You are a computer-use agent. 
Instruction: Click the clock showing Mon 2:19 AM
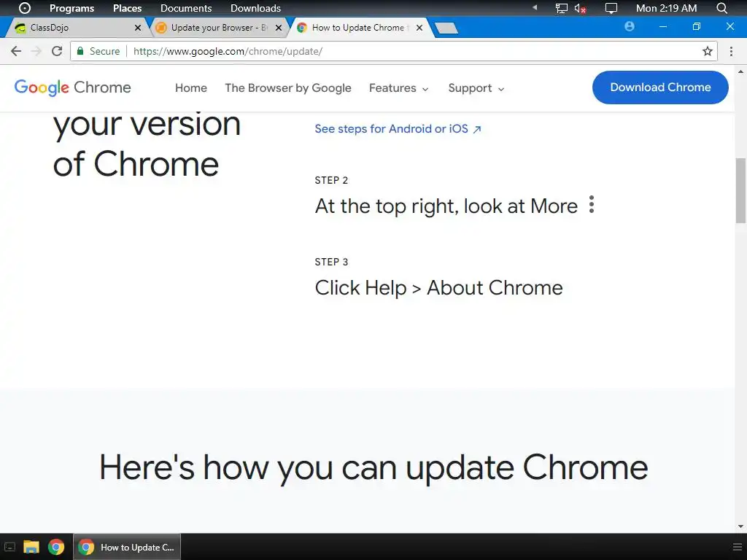[x=667, y=8]
